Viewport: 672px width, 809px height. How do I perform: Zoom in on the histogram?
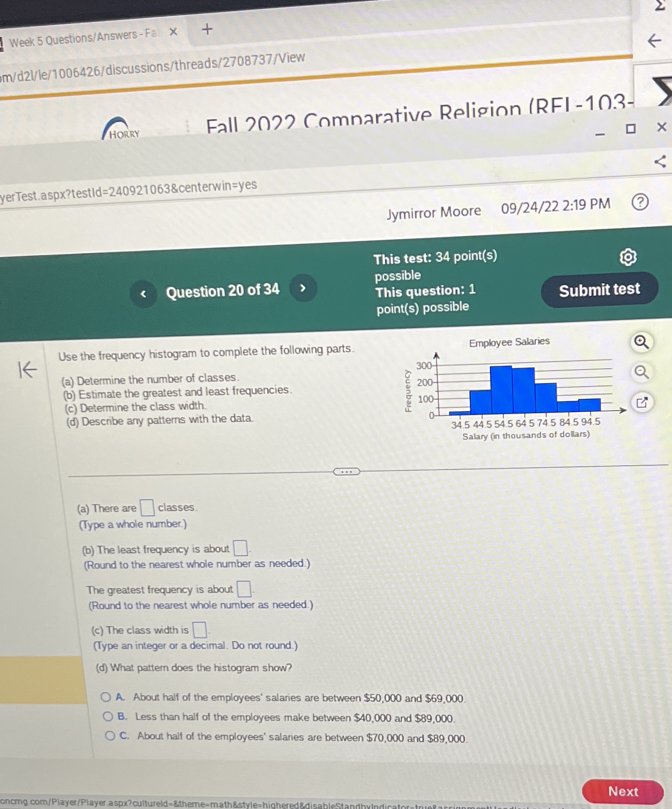point(641,342)
